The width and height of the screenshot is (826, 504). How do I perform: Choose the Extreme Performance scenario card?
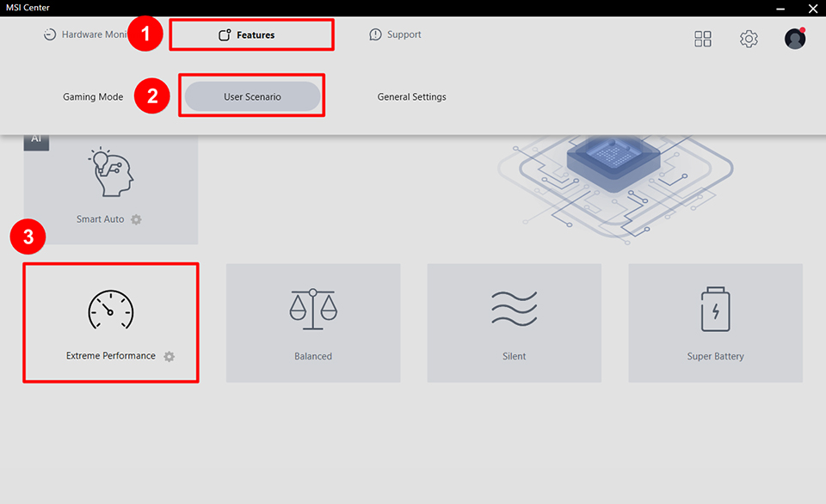111,323
